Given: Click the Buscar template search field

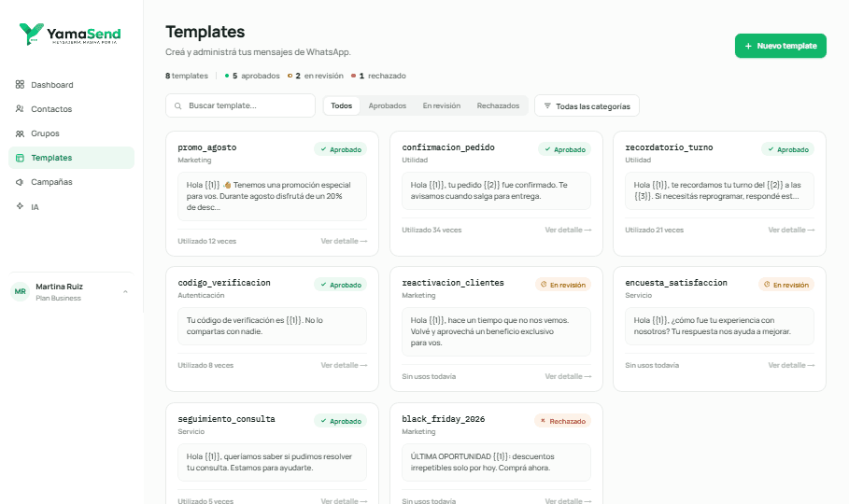Looking at the screenshot, I should click(240, 105).
